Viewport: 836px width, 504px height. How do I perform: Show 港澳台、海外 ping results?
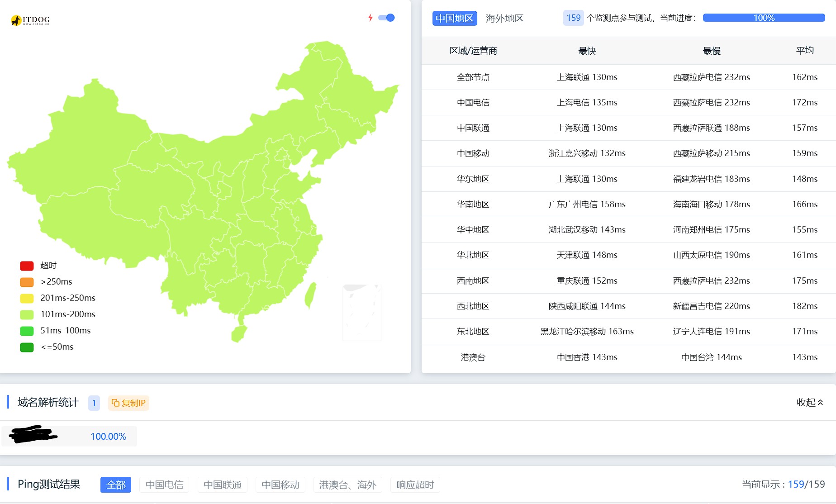(x=347, y=485)
